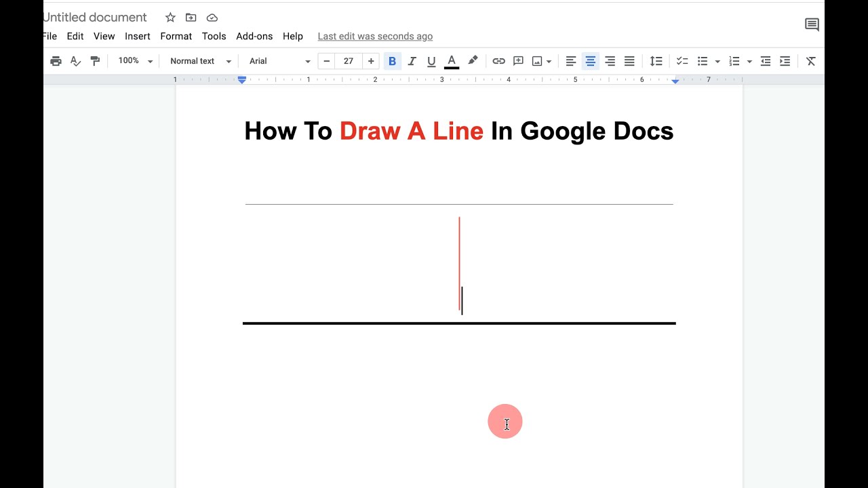This screenshot has height=488, width=868.
Task: Rename the Untitled document title
Action: (95, 18)
